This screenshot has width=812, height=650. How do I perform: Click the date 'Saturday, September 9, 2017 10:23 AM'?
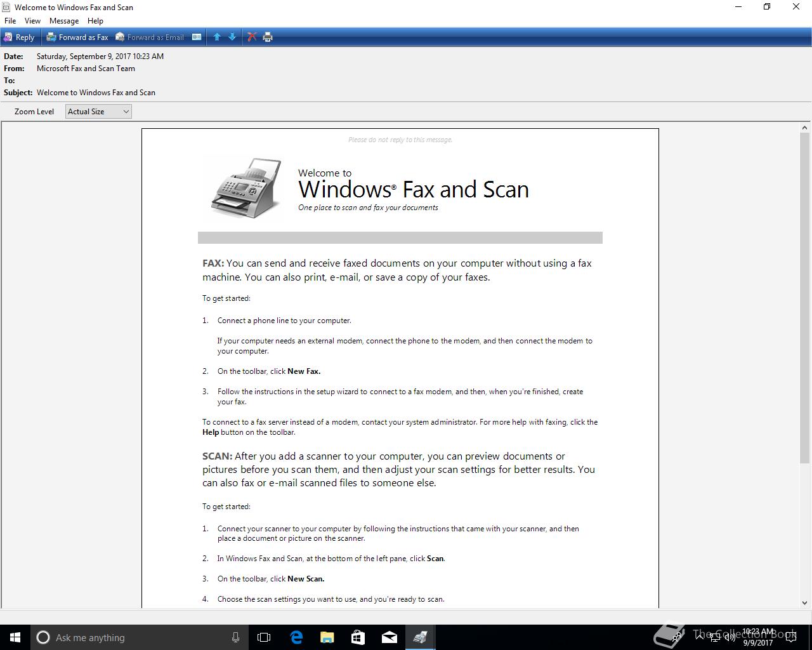point(100,56)
